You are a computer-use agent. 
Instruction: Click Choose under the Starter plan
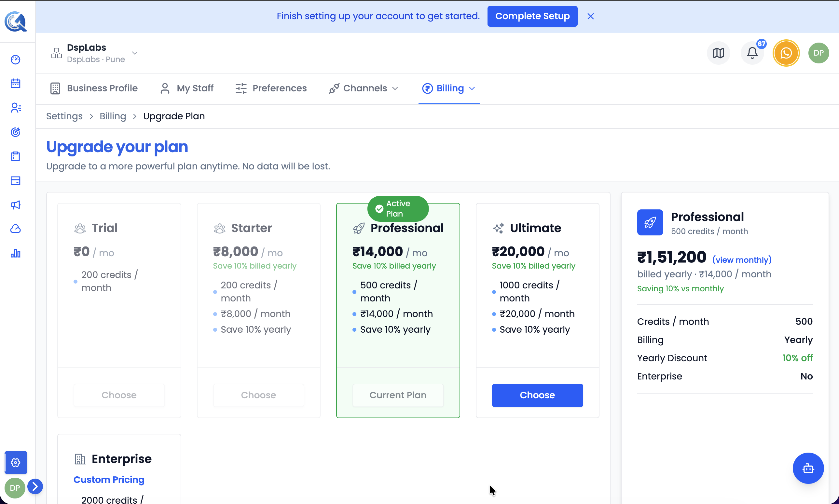pyautogui.click(x=258, y=395)
